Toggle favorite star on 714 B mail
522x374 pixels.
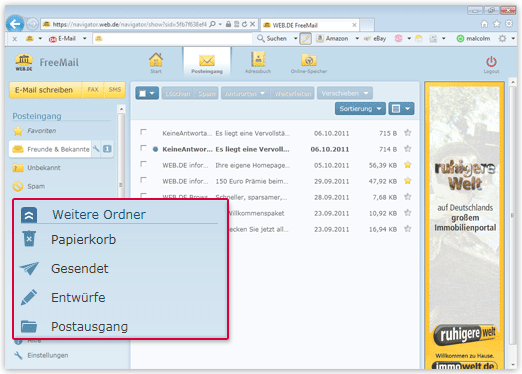407,149
